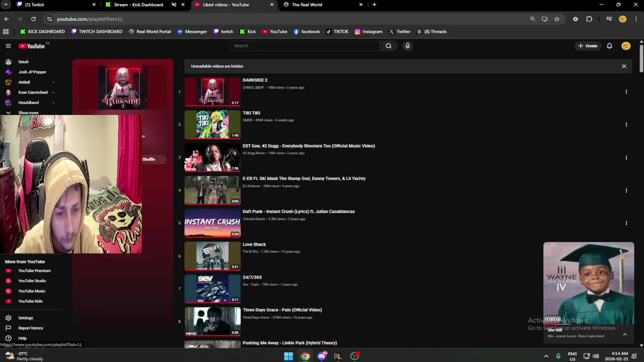Open the YouTube guide hamburger menu

pyautogui.click(x=8, y=46)
